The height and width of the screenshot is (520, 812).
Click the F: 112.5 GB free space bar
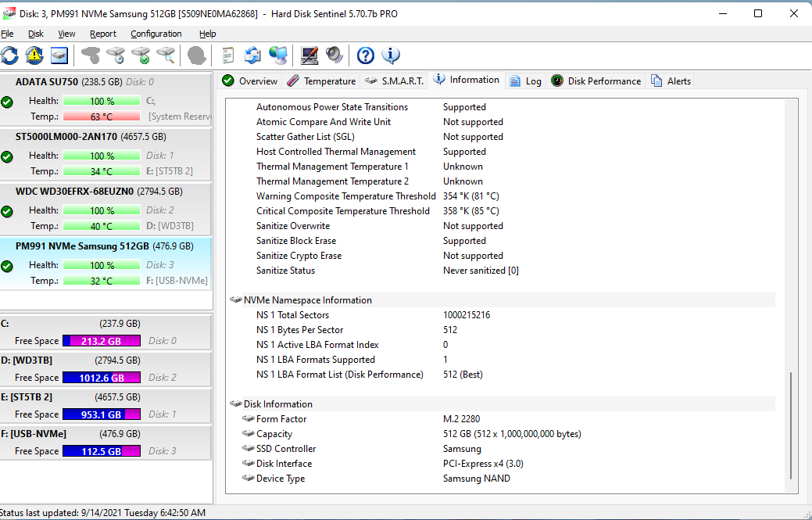pyautogui.click(x=102, y=451)
